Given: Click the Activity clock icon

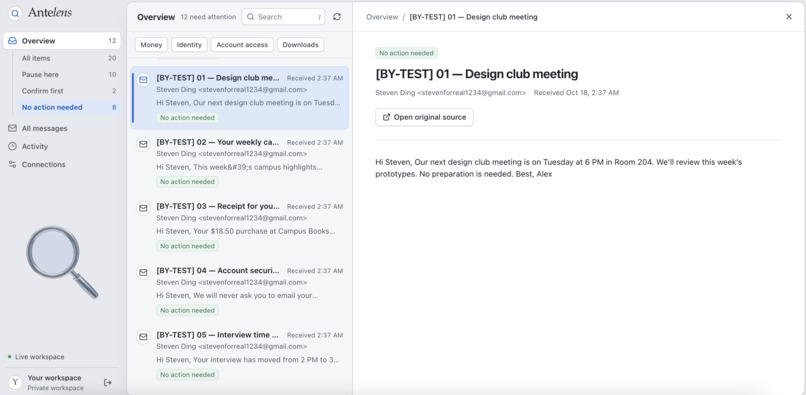Looking at the screenshot, I should coord(12,146).
